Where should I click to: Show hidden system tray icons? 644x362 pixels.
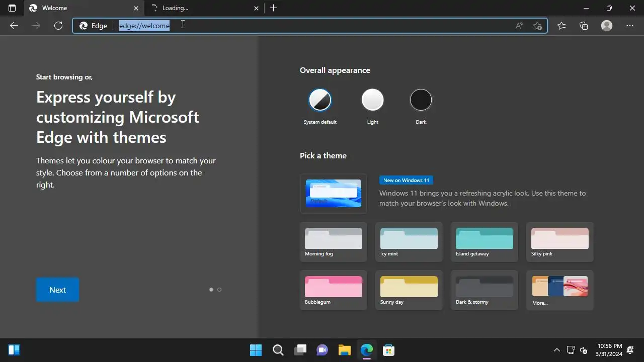pos(556,350)
